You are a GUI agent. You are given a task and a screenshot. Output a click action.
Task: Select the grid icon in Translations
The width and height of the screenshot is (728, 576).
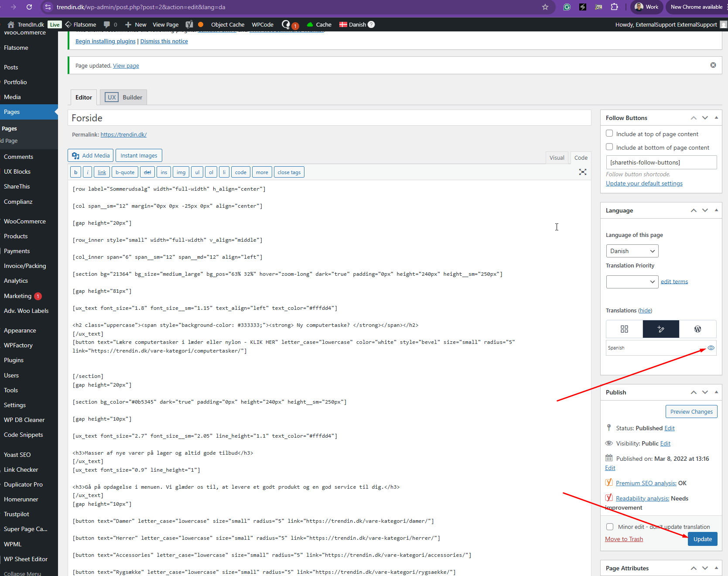pyautogui.click(x=624, y=329)
